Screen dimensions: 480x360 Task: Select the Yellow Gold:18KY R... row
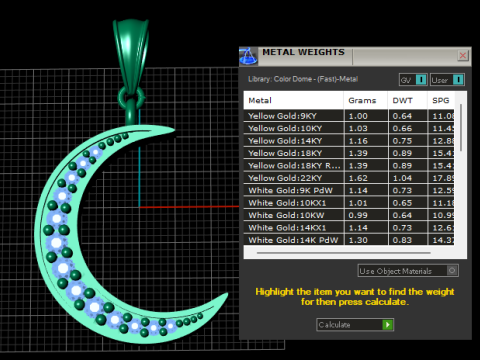349,166
